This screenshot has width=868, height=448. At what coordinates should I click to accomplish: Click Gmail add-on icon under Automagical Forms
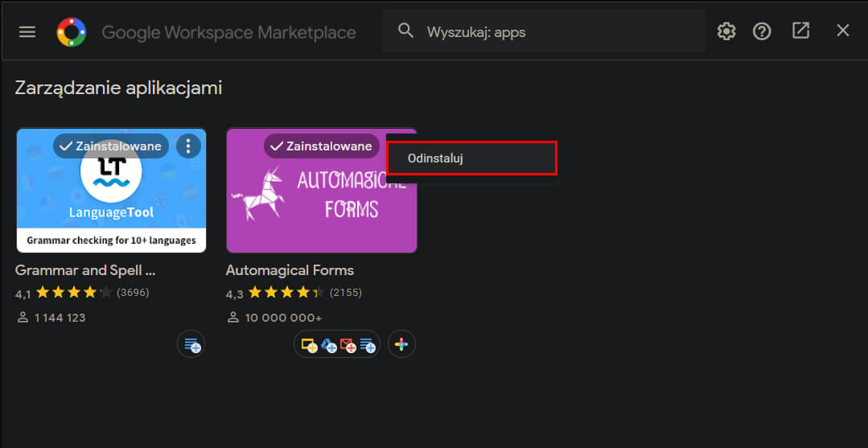pos(348,346)
